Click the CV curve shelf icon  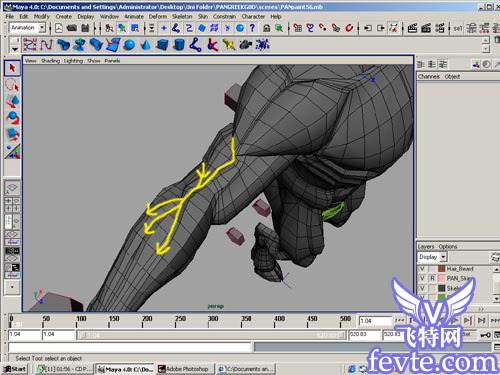pos(30,44)
